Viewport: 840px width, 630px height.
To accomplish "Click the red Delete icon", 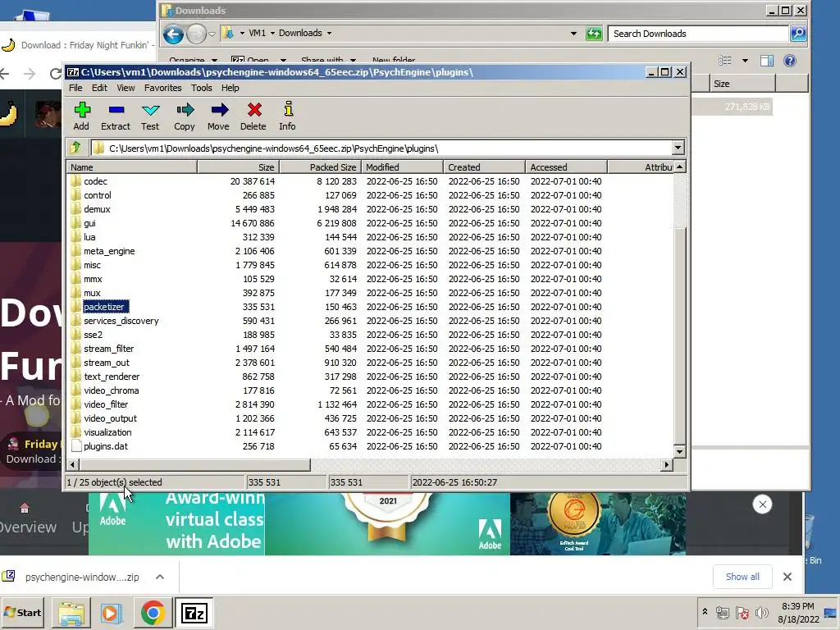I will point(253,116).
